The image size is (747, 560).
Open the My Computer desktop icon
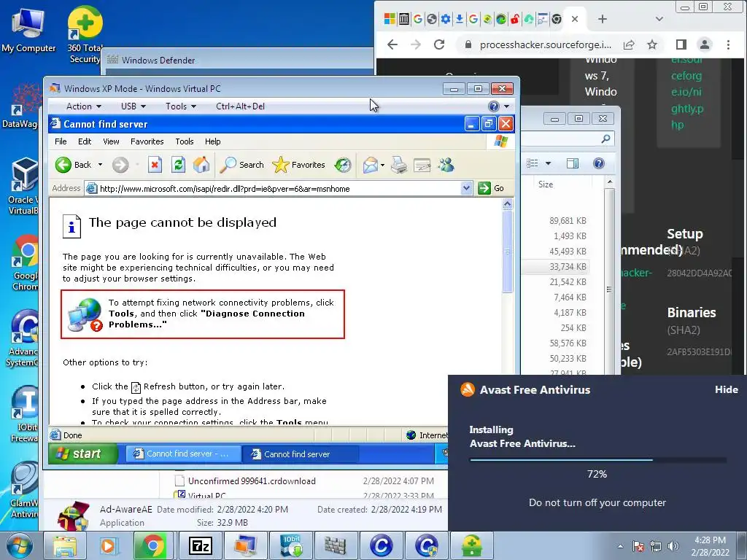[28, 29]
